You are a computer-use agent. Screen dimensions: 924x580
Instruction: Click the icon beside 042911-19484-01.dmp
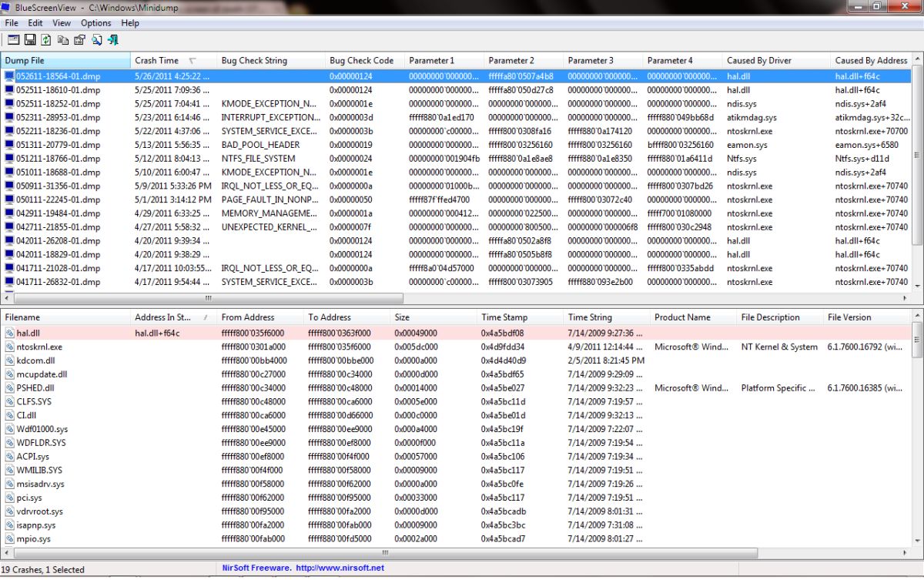(9, 213)
